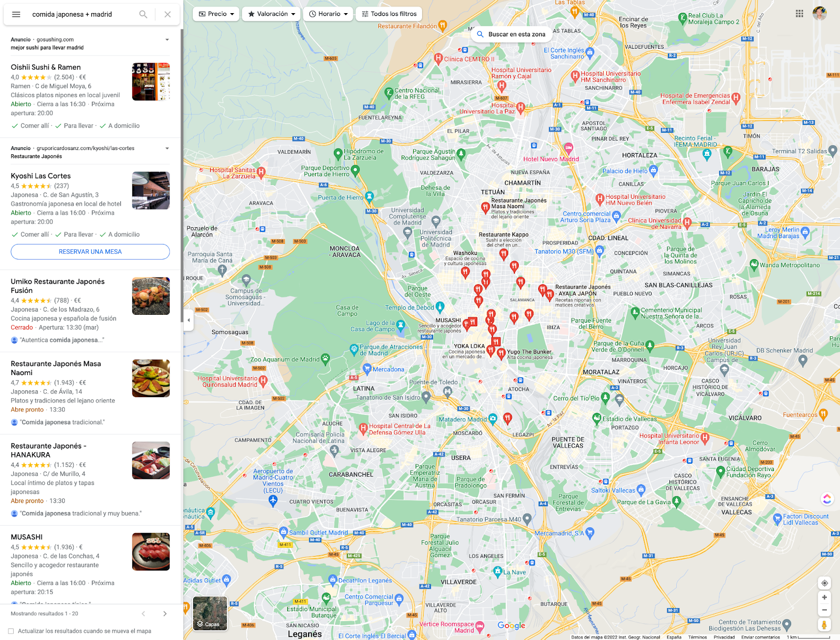
Task: Expand the gruporicardosanz.com ad options arrow
Action: tap(167, 148)
